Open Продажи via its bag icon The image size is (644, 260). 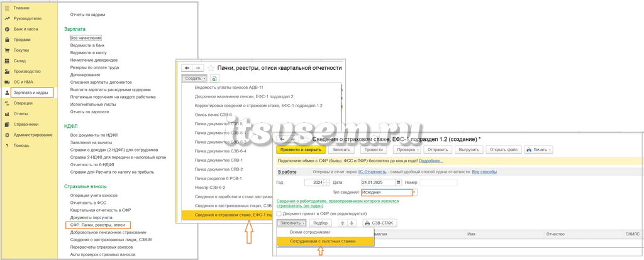coord(6,40)
